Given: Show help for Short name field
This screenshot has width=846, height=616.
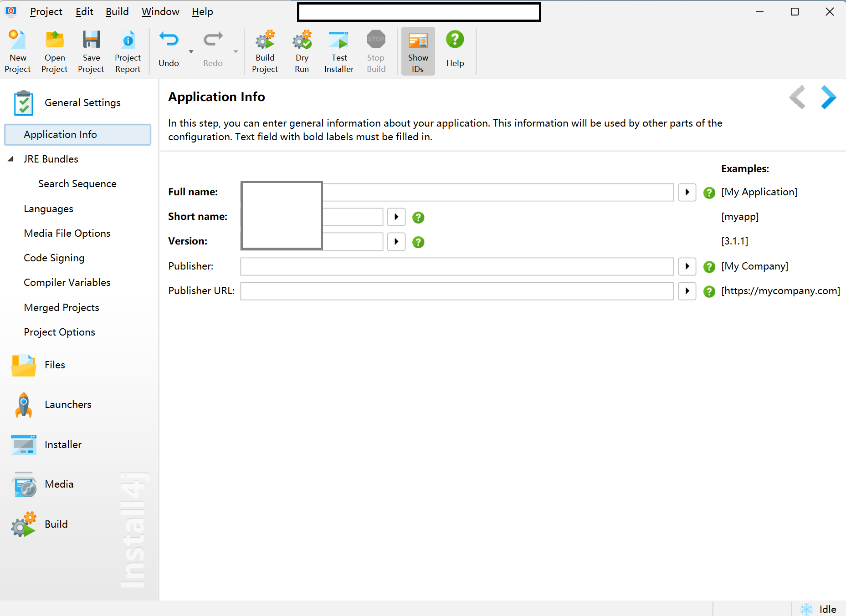Looking at the screenshot, I should (x=418, y=218).
